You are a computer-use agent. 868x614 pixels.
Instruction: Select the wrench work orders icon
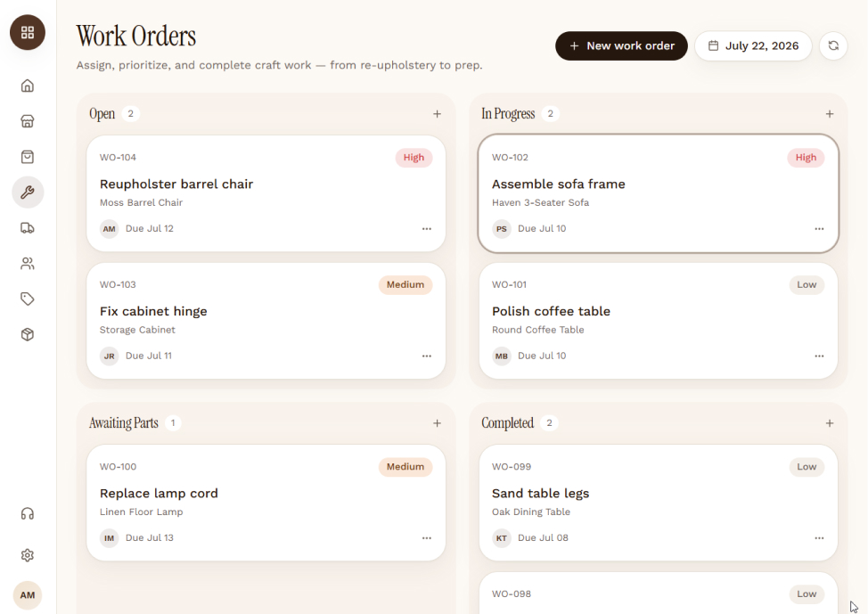[x=28, y=192]
